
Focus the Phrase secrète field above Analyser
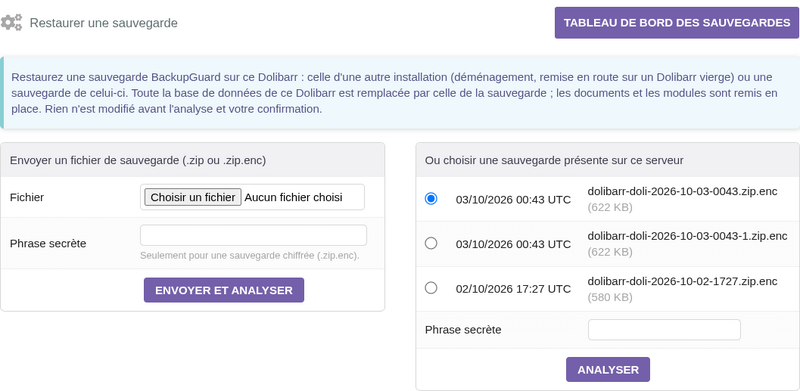click(664, 330)
